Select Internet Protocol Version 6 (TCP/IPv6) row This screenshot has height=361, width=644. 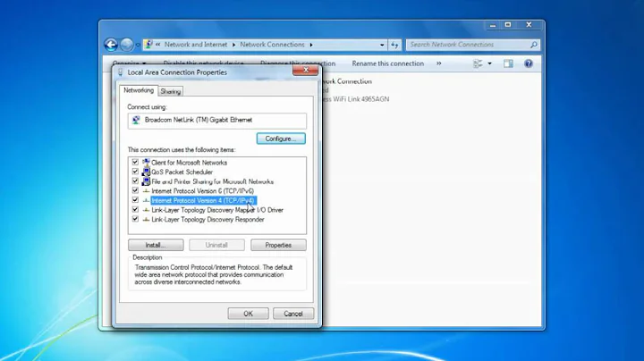coord(203,190)
